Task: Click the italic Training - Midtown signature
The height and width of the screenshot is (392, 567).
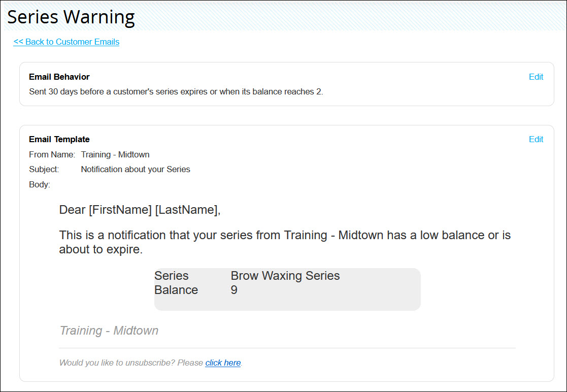Action: 109,331
